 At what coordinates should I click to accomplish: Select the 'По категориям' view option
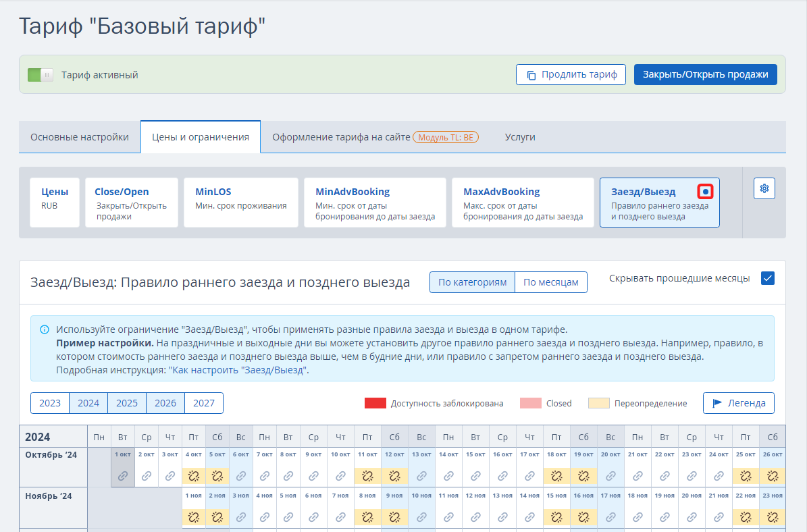tap(472, 282)
